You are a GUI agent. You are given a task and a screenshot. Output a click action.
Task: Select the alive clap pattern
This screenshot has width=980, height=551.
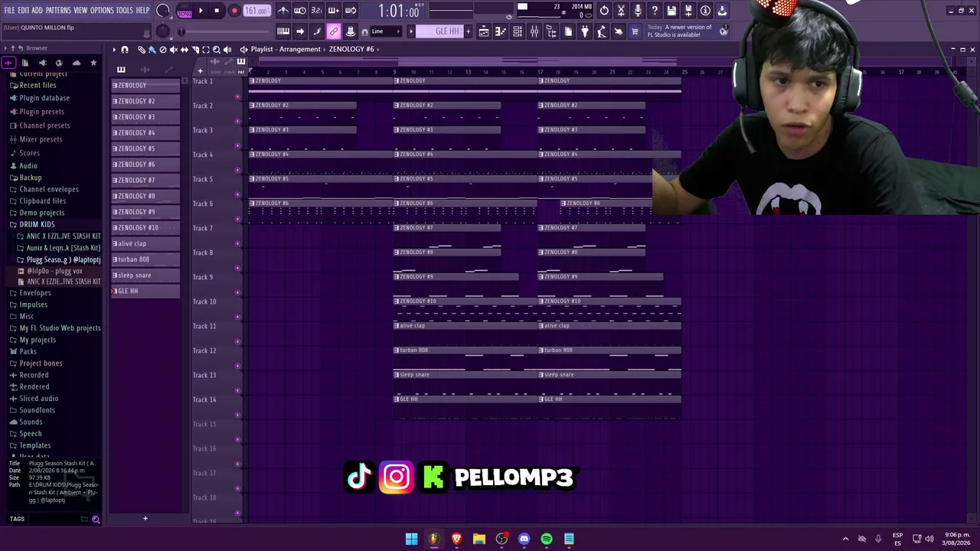[x=146, y=244]
